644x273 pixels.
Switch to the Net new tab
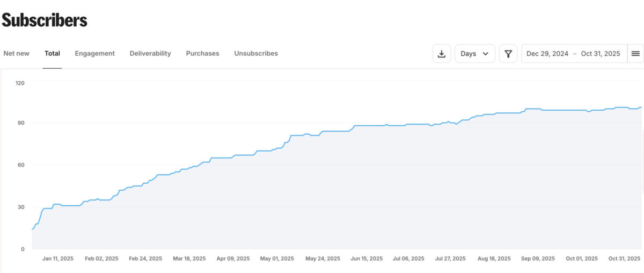pos(17,54)
